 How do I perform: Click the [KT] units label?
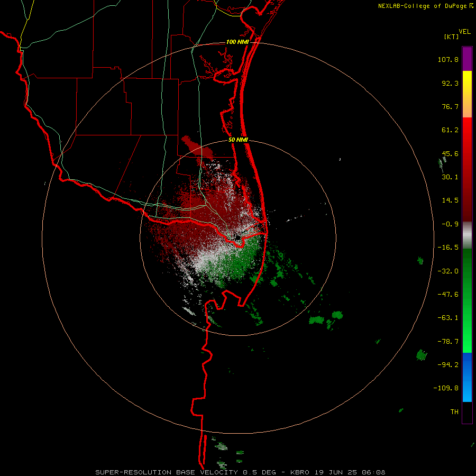coord(452,36)
